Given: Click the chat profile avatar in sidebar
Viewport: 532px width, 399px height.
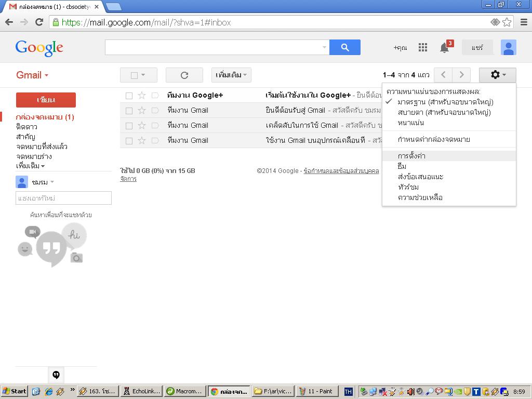Looking at the screenshot, I should [22, 182].
